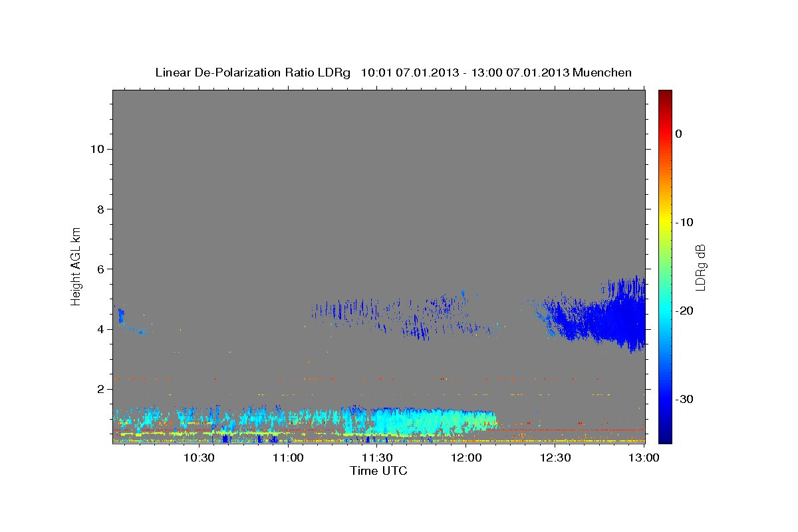Click the 11:00 time tick label

tap(288, 458)
